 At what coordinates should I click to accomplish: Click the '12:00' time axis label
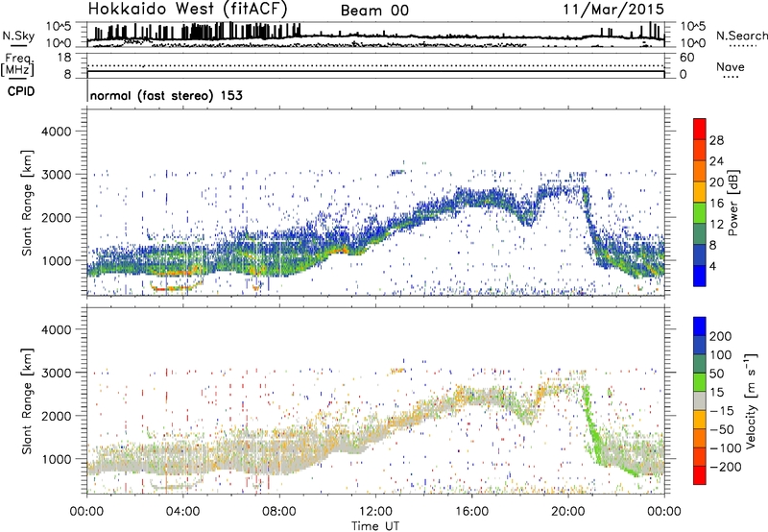coord(375,512)
